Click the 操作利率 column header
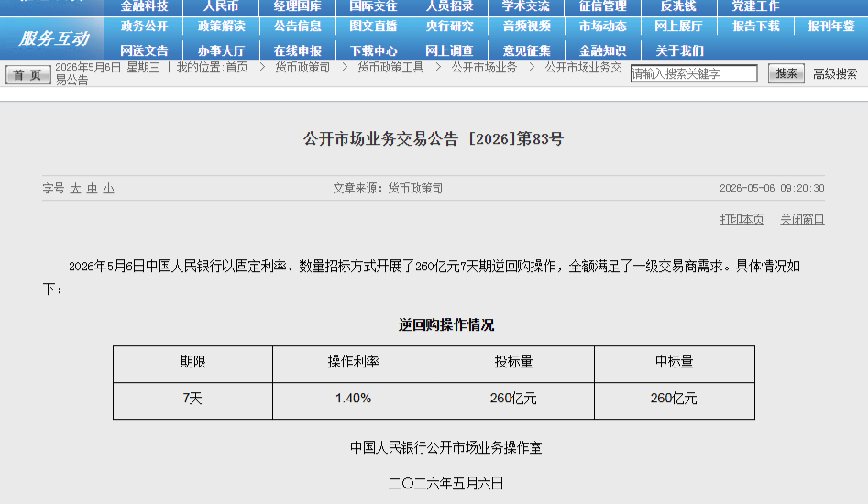 [353, 362]
